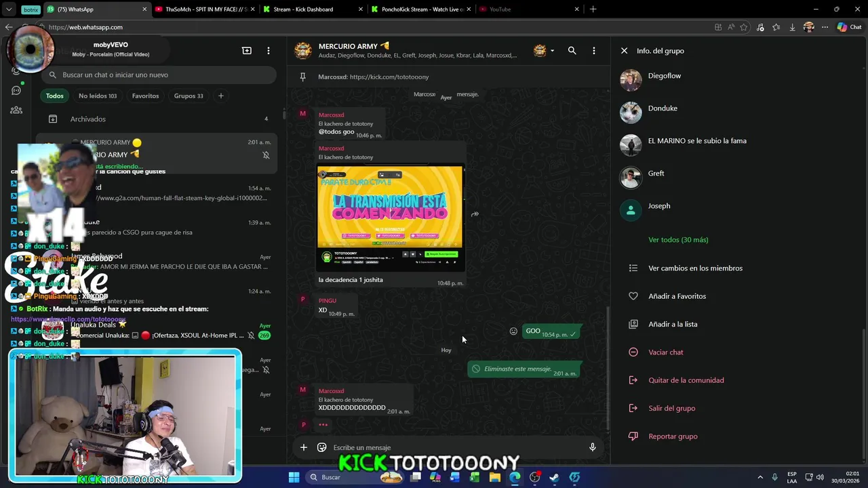This screenshot has height=488, width=868.
Task: Open the Archivados chats row
Action: coord(159,119)
